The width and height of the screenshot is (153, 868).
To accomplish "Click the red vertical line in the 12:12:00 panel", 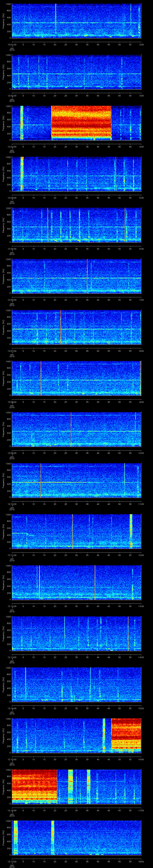I will 95,583.
